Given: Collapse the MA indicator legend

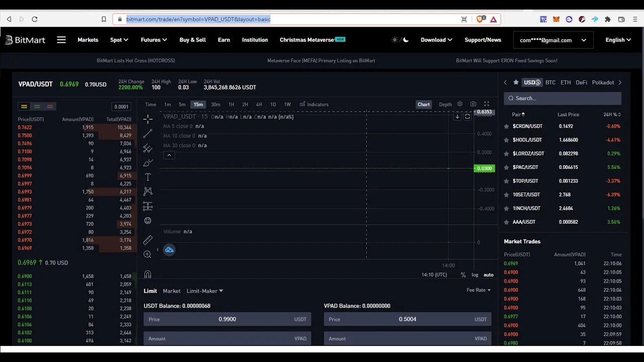Looking at the screenshot, I should (169, 155).
